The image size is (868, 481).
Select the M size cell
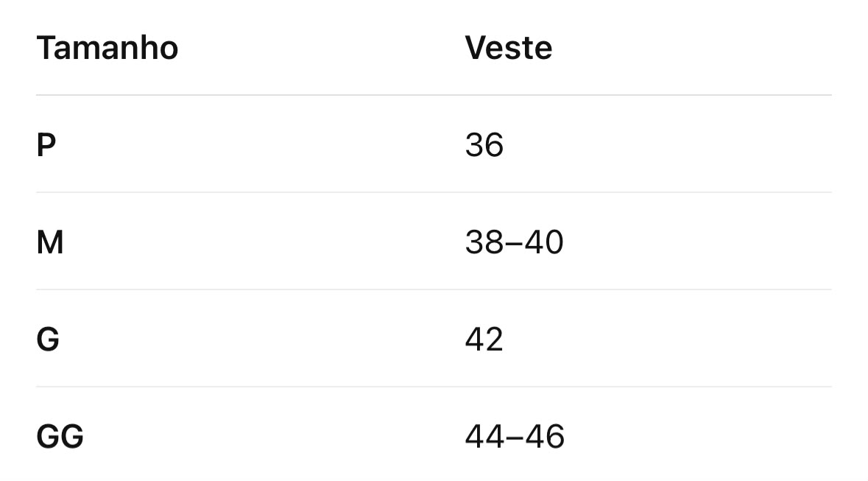pos(50,242)
